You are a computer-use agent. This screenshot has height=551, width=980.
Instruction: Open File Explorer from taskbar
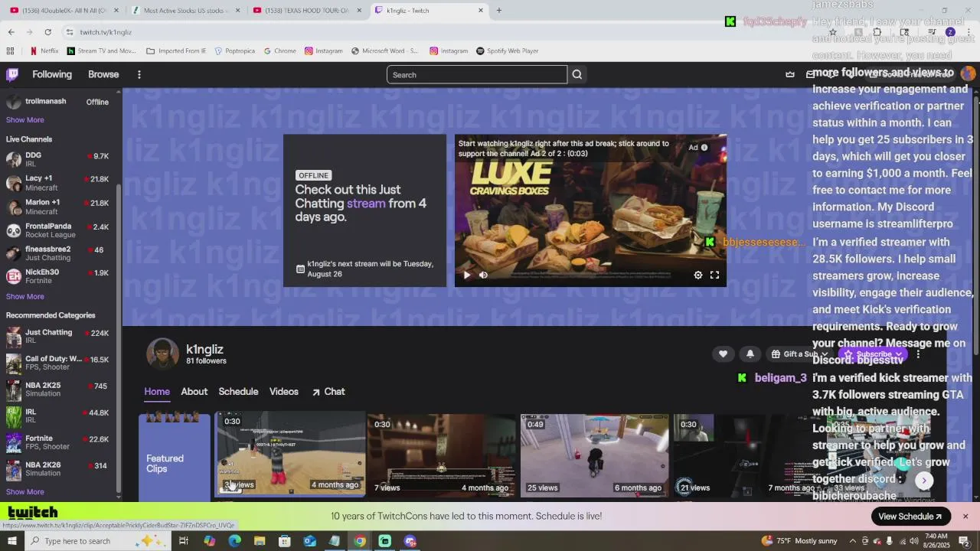260,541
